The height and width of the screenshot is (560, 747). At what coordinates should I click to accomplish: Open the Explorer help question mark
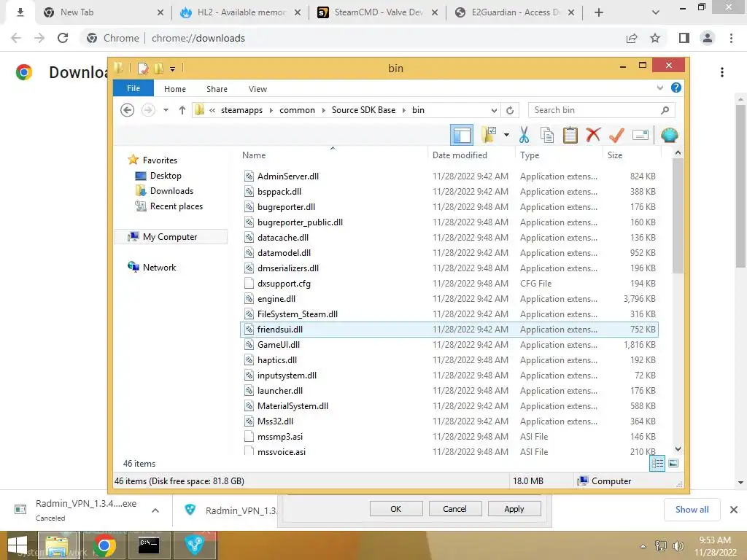click(676, 87)
